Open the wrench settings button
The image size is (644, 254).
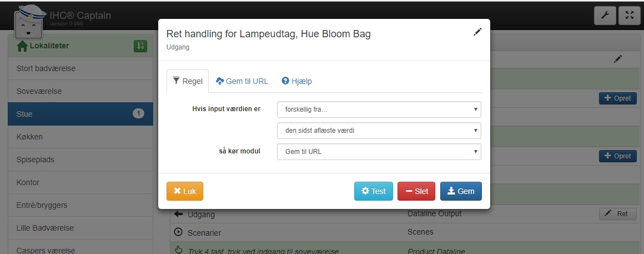tap(605, 16)
